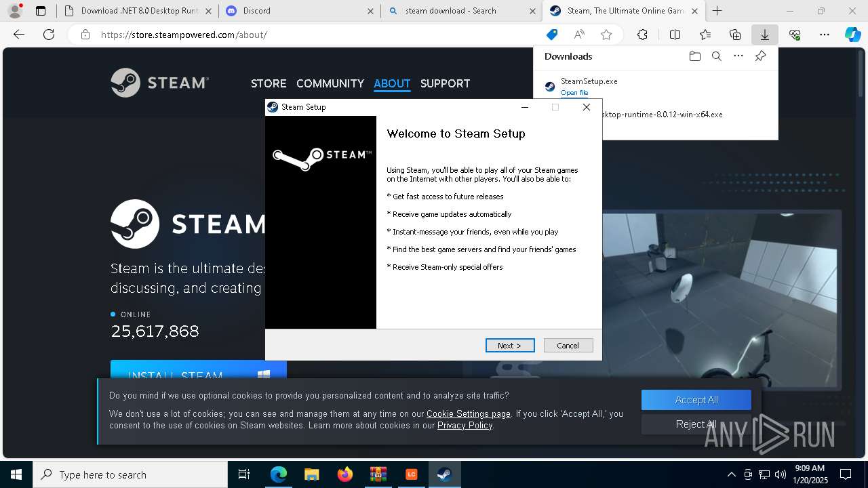This screenshot has width=868, height=488.
Task: Reject All cookies
Action: 696,424
